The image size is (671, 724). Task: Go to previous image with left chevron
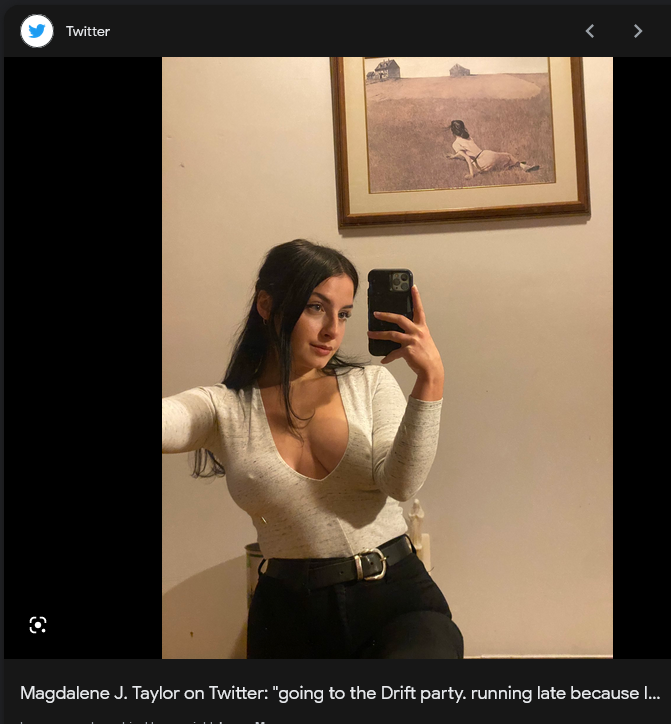tap(590, 31)
